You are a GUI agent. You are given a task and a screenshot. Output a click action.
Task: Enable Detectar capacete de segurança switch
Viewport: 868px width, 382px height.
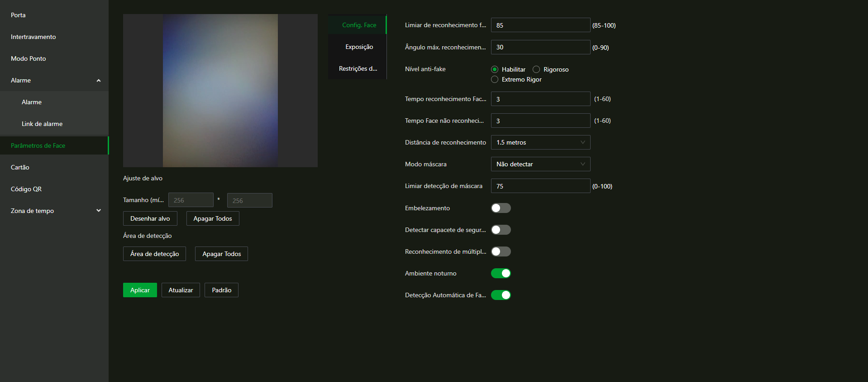pos(501,230)
